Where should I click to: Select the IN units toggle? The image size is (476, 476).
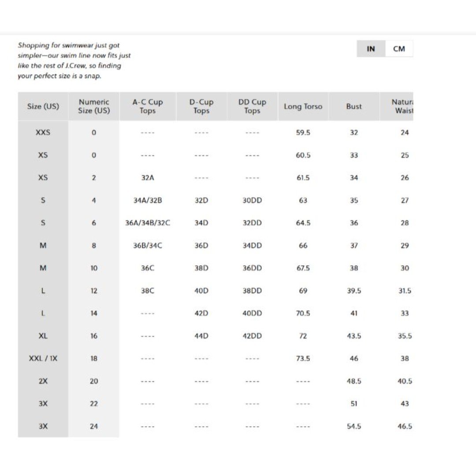point(371,48)
